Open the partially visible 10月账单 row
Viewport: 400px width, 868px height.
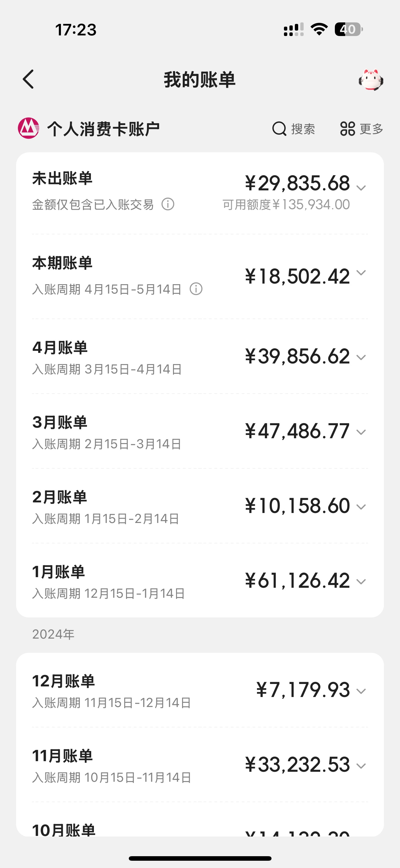click(x=200, y=820)
